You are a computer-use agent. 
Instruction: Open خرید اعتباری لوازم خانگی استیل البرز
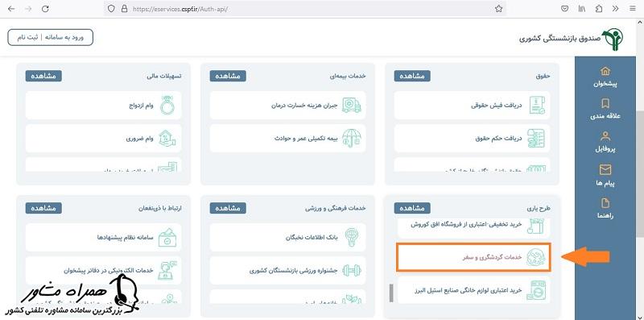point(473,290)
